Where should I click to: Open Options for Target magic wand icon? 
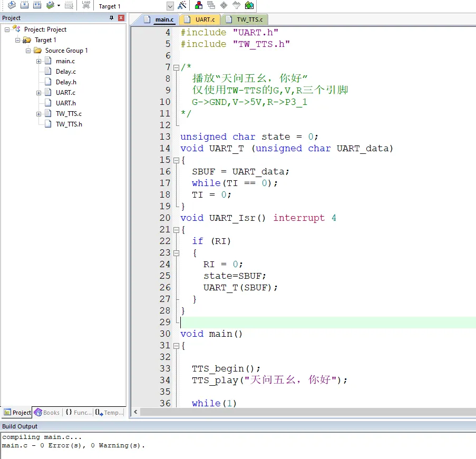click(x=182, y=6)
